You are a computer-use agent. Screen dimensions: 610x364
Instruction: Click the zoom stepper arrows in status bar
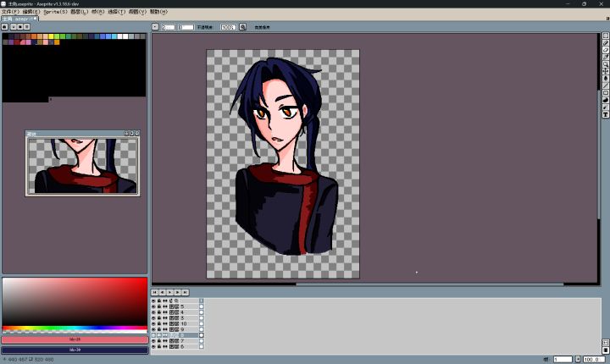(578, 359)
